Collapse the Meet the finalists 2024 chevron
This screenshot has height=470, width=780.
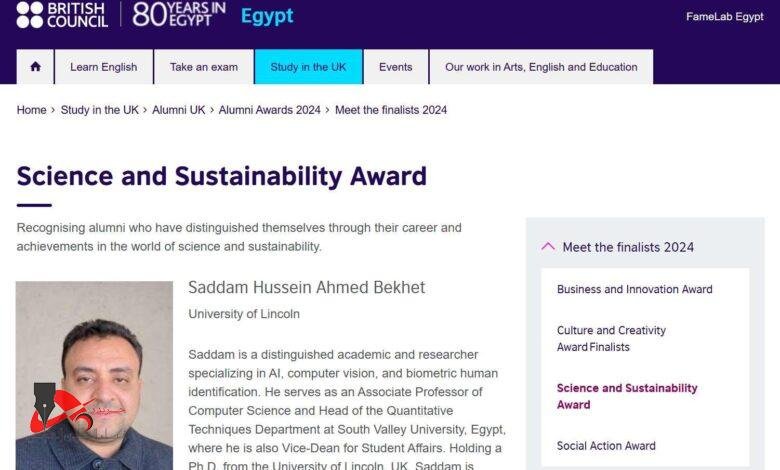pos(548,246)
